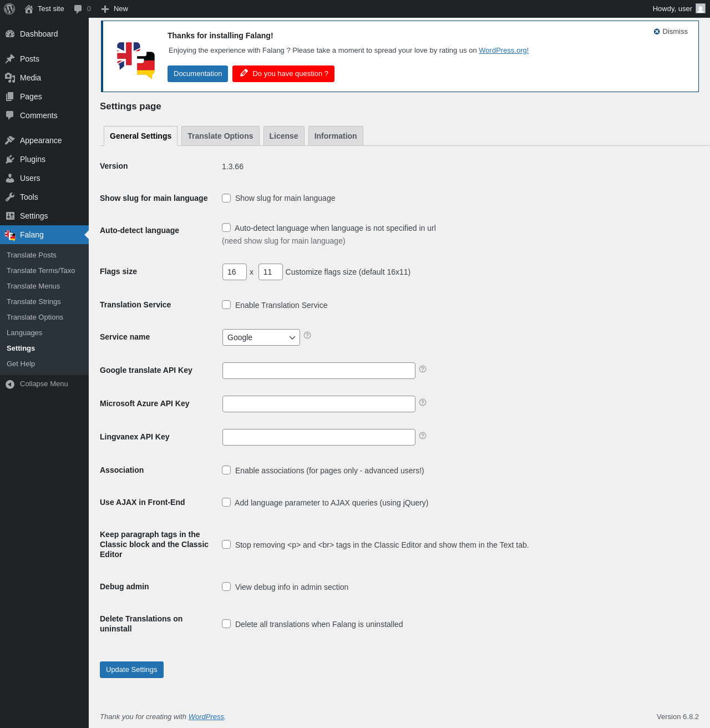The width and height of the screenshot is (710, 728).
Task: Click the Documentation button
Action: pyautogui.click(x=197, y=74)
